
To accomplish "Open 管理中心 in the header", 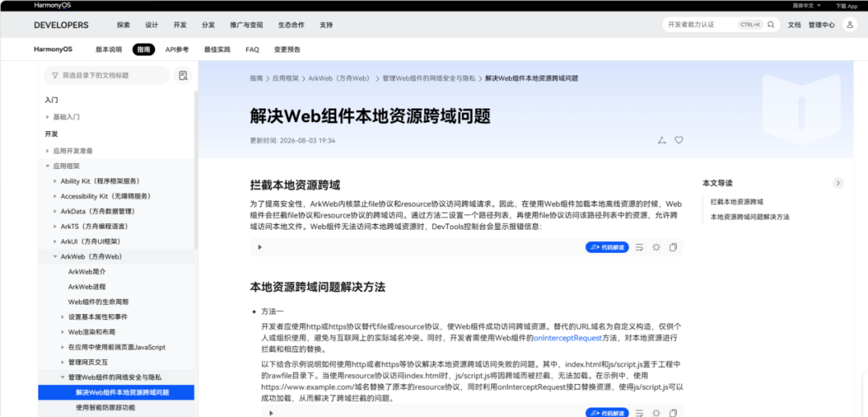I will point(821,25).
